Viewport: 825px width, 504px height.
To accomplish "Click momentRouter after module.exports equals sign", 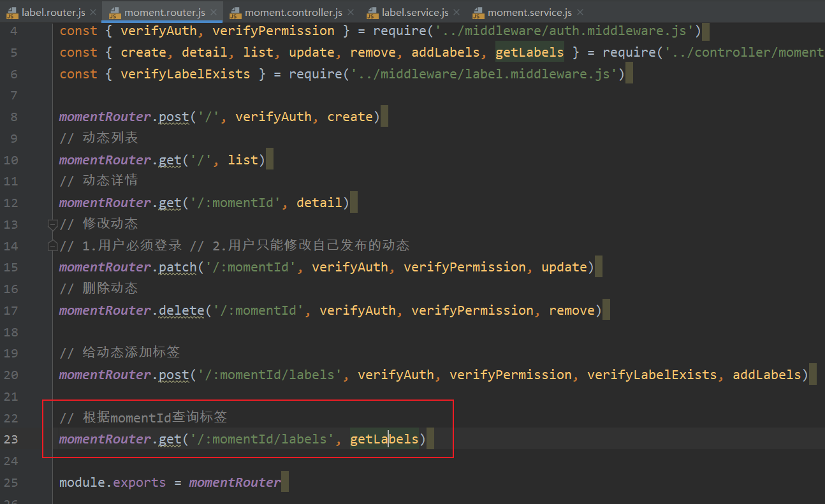I will click(x=235, y=482).
